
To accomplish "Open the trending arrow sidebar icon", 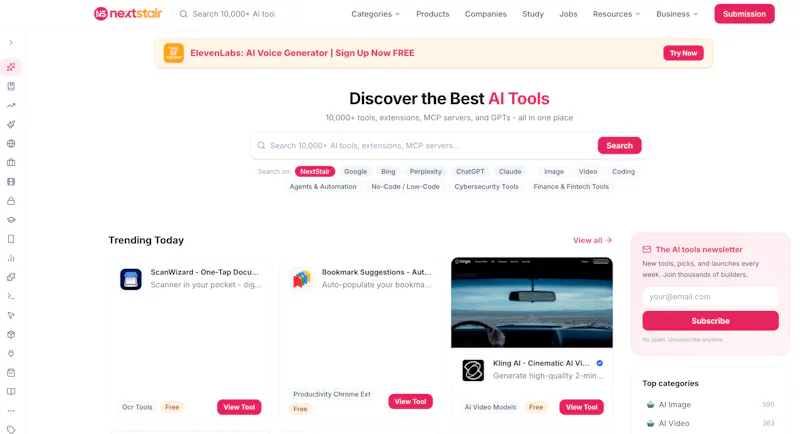I will pos(11,106).
